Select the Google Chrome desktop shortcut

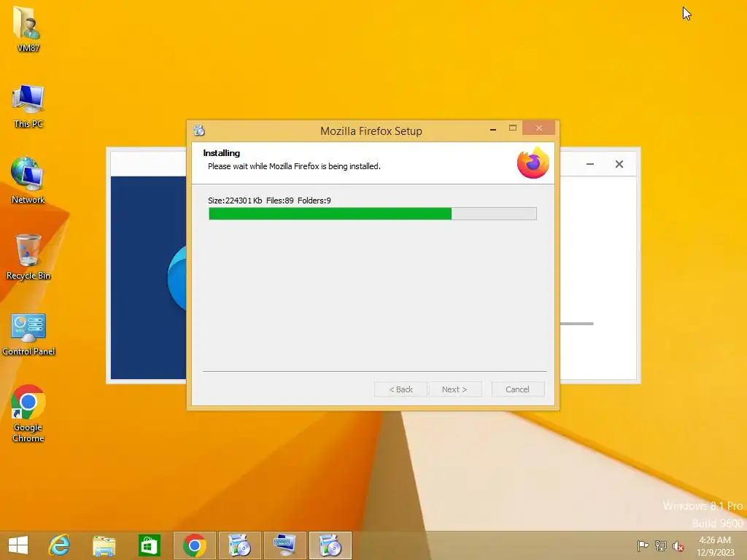click(28, 413)
